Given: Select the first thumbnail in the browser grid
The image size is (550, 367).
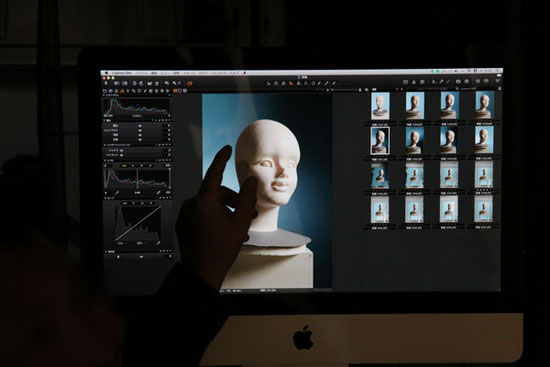Looking at the screenshot, I should point(380,106).
